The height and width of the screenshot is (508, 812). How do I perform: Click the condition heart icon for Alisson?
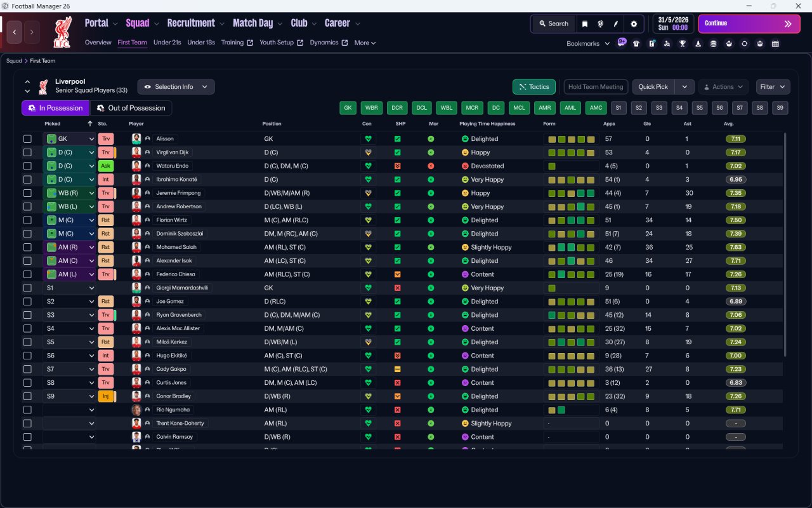367,139
